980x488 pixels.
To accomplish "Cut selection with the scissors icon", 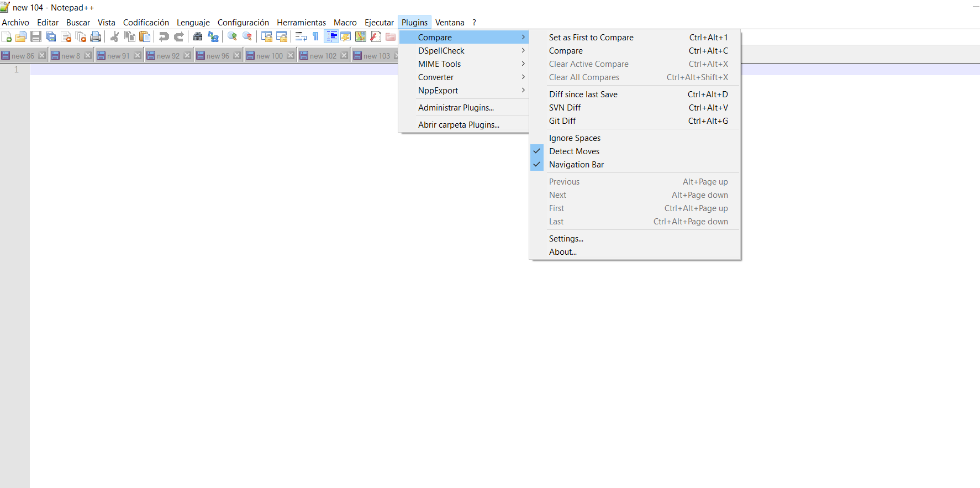I will click(x=115, y=37).
